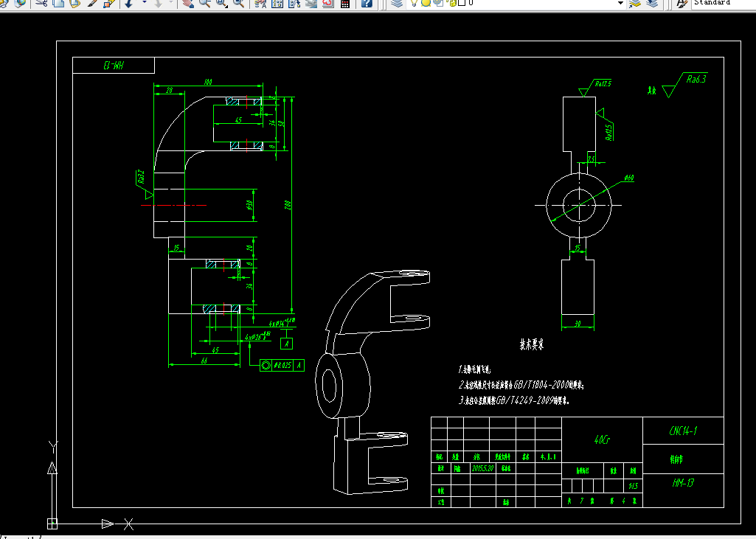Select the 200 vertical dimension text
Viewport: 756px width, 539px height.
[x=288, y=204]
